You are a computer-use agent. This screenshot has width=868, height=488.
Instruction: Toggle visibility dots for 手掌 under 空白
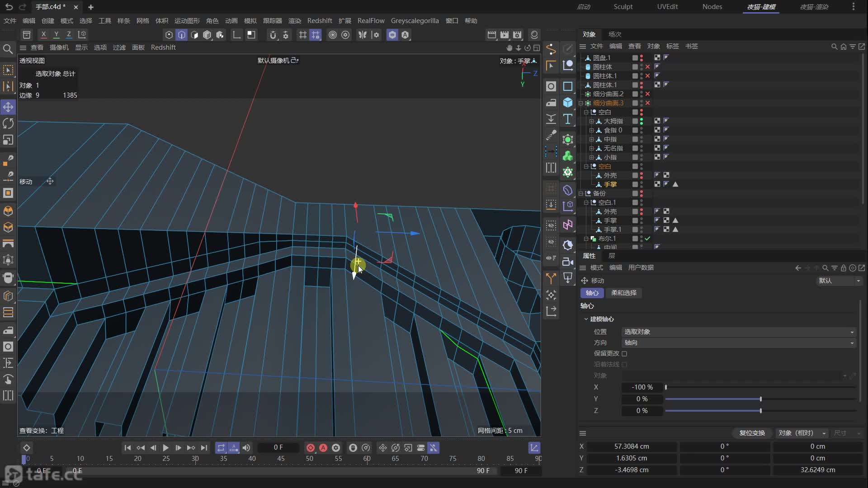641,184
